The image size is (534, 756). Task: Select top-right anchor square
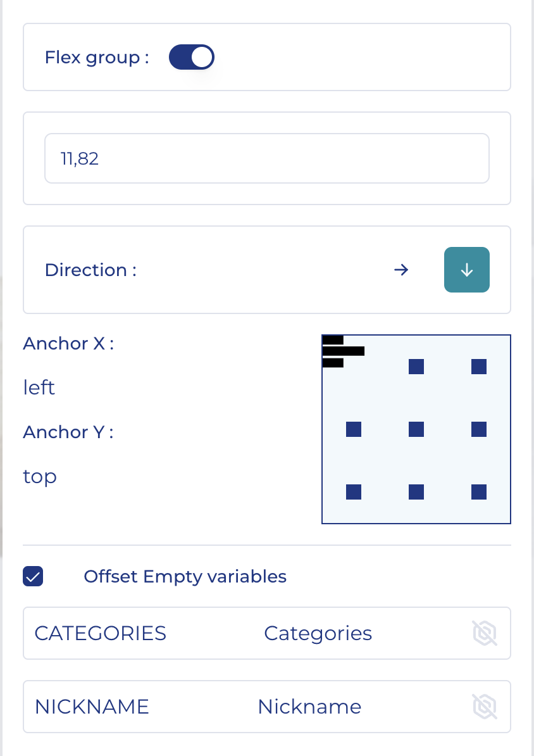(479, 367)
